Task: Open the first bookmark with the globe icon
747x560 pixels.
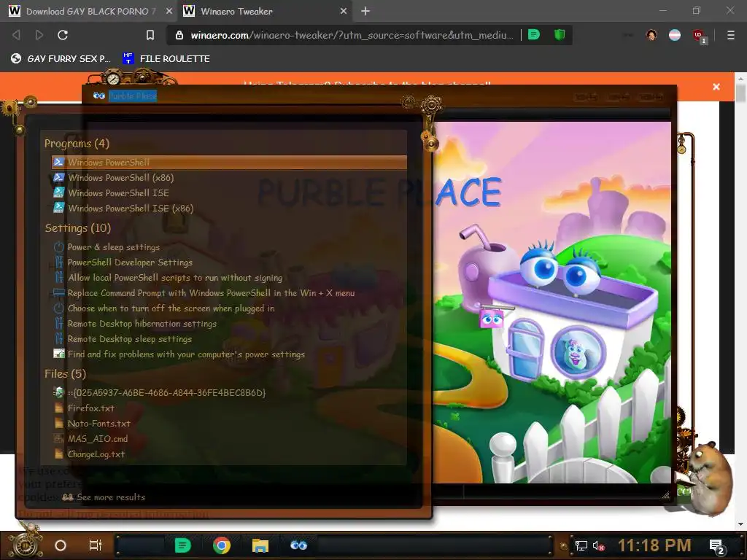Action: click(61, 58)
